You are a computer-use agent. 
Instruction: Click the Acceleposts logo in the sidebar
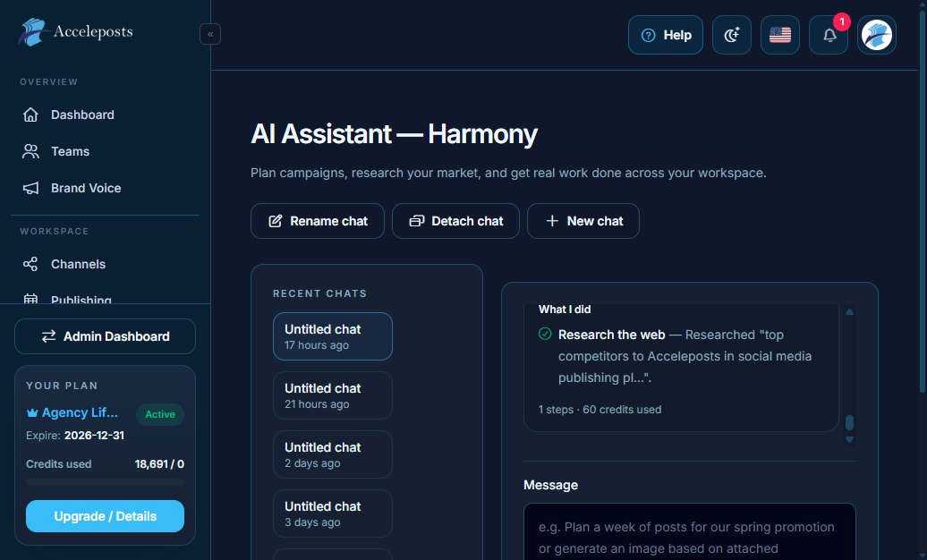76,32
